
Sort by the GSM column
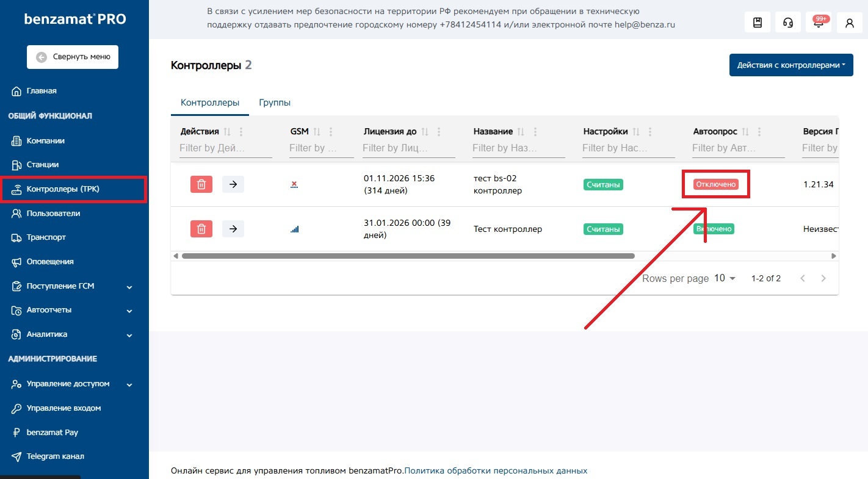[x=317, y=132]
